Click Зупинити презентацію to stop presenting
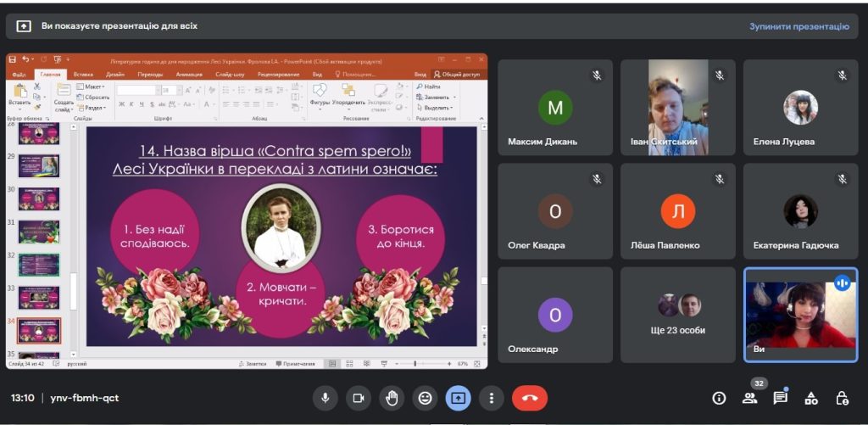Viewport: 868px width, 425px height. click(798, 26)
